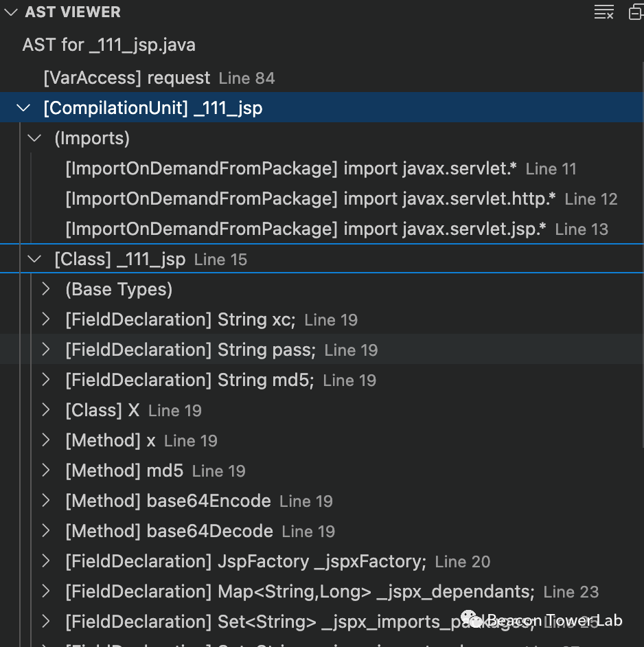The width and height of the screenshot is (644, 647).
Task: Collapse the [Class] _111_jsp node
Action: point(34,259)
